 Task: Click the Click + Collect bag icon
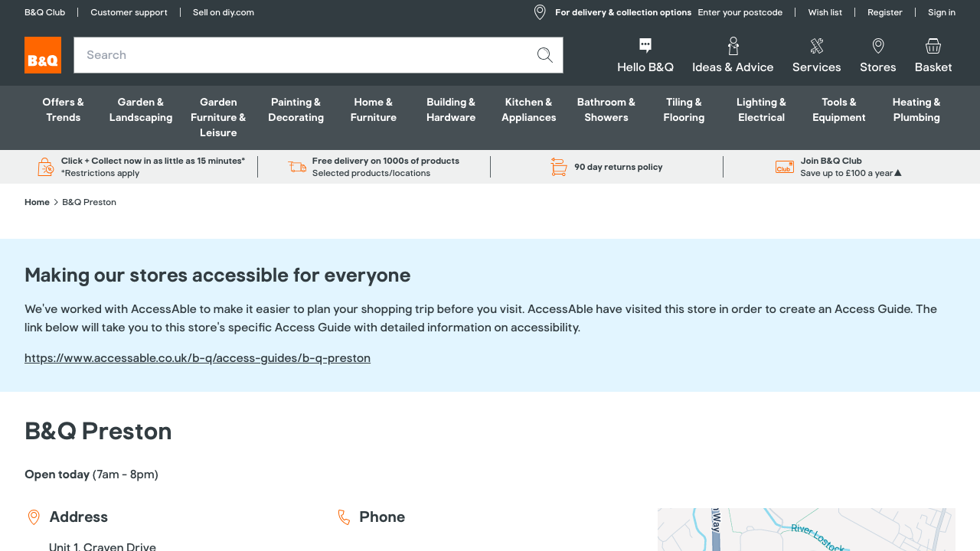tap(46, 167)
